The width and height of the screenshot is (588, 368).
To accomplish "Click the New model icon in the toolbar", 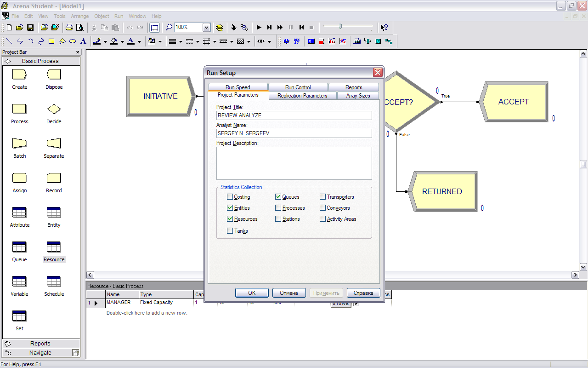I will click(9, 28).
